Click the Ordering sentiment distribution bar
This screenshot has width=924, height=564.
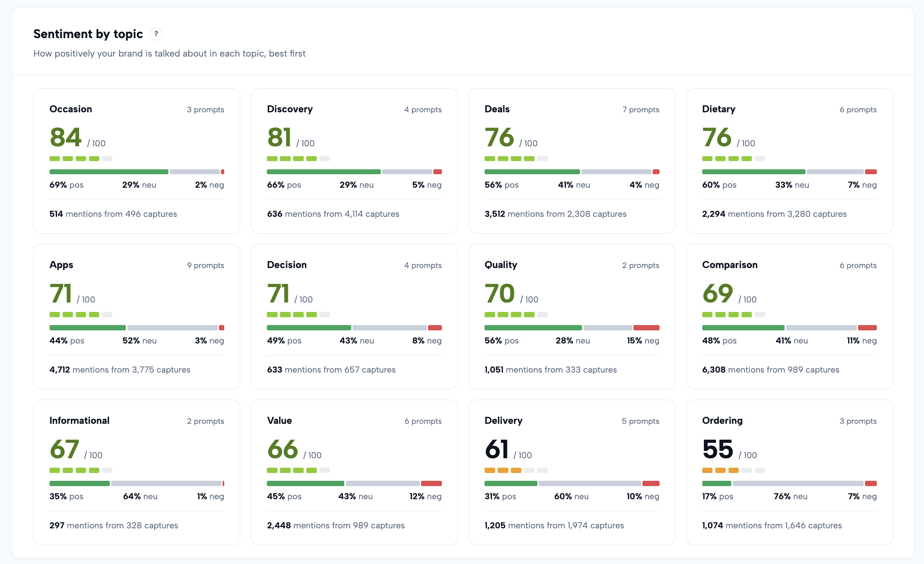[790, 483]
